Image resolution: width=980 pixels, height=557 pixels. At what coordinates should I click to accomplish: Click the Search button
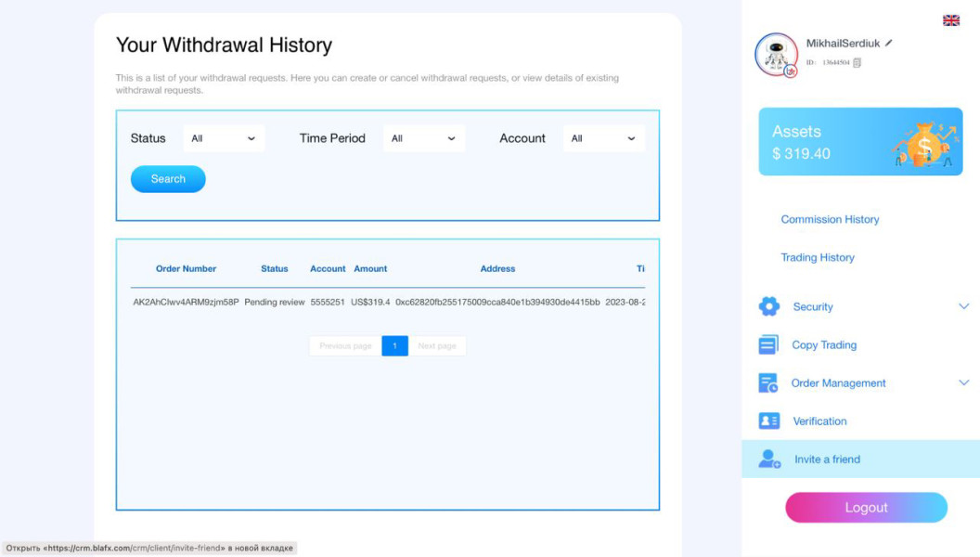[168, 179]
